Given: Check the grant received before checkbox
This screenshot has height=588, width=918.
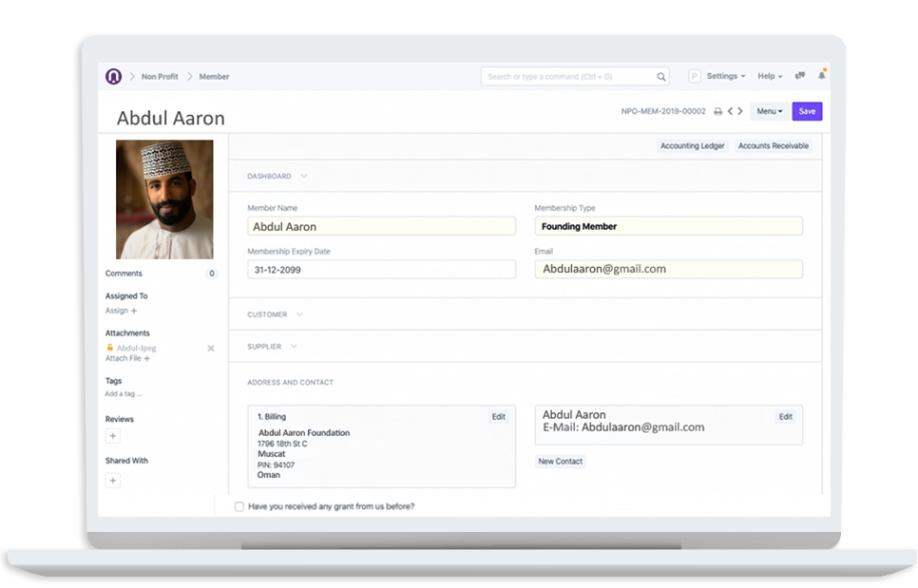Looking at the screenshot, I should pyautogui.click(x=239, y=506).
